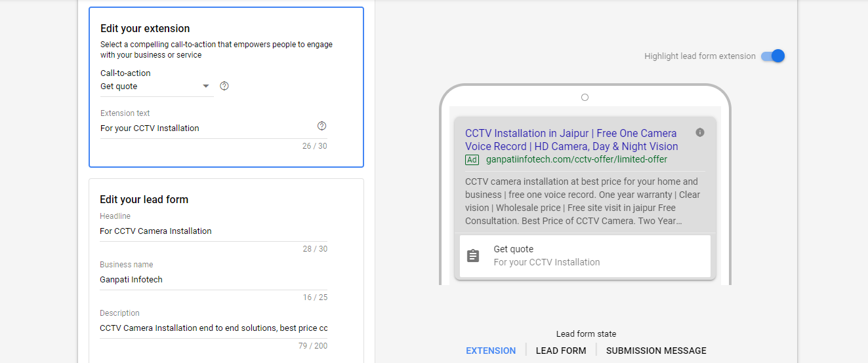Click the Ad badge in preview
The image size is (868, 363).
[x=472, y=160]
